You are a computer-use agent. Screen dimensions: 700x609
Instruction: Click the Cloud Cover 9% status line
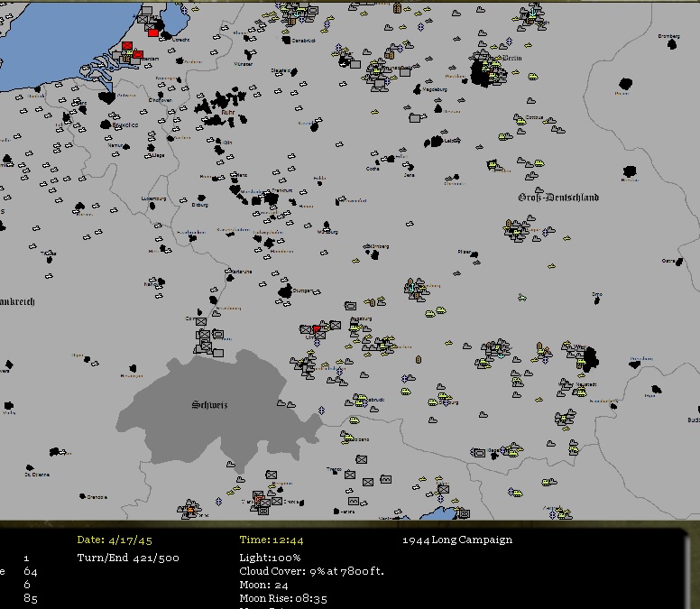[311, 571]
